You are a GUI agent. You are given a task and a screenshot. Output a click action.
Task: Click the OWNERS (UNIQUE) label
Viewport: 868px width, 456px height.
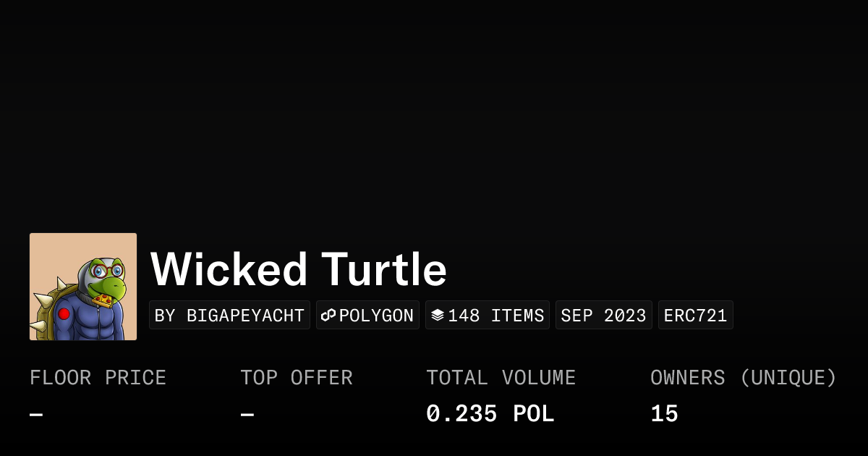pos(743,378)
